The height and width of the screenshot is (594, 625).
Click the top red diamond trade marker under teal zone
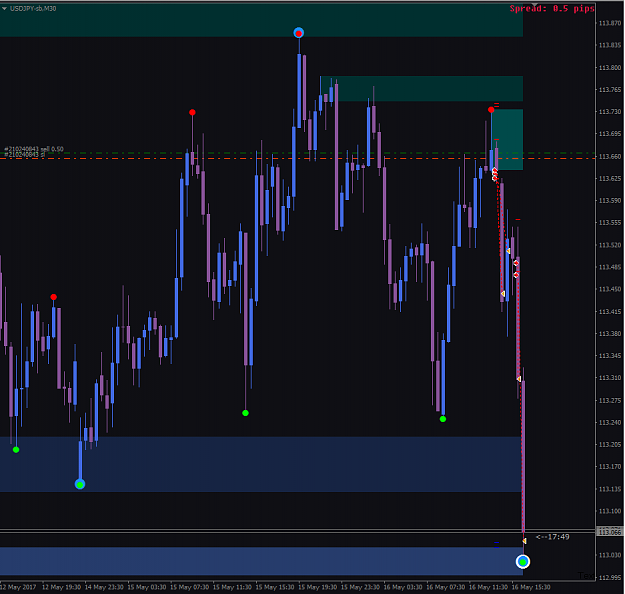pyautogui.click(x=495, y=171)
